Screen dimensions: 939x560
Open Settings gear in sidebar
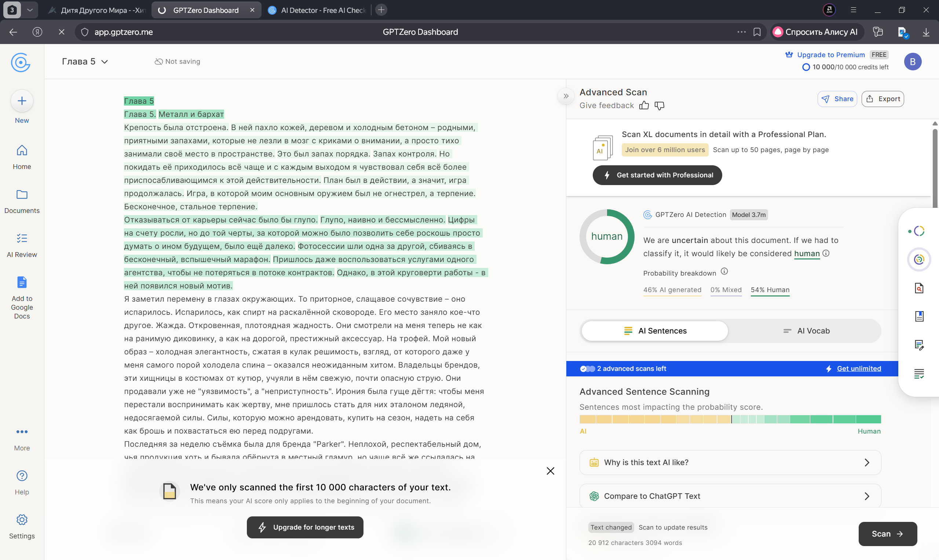22,520
